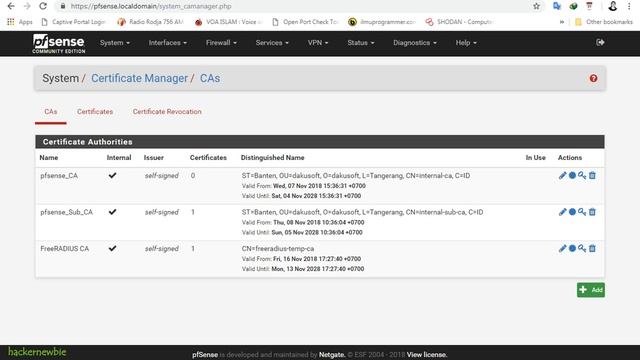Delete the FreeRADIUS CA entry
The width and height of the screenshot is (640, 360).
(592, 248)
